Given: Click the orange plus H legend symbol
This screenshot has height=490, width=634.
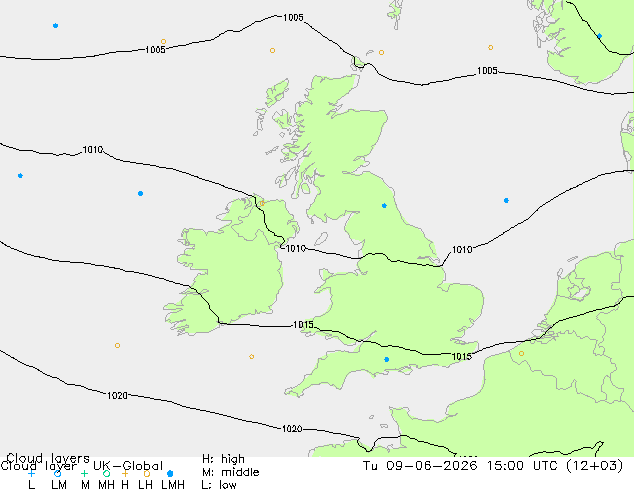Looking at the screenshot, I should (125, 473).
